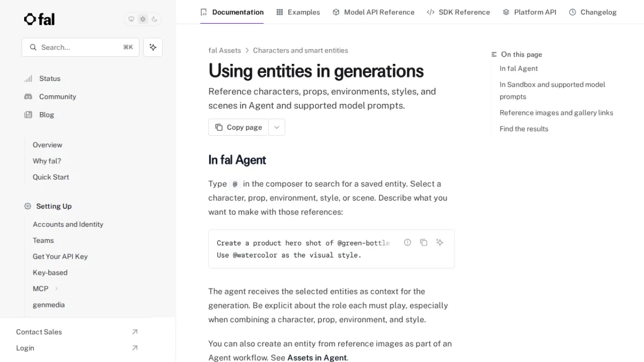
Task: Open genmedia page
Action: point(48,305)
